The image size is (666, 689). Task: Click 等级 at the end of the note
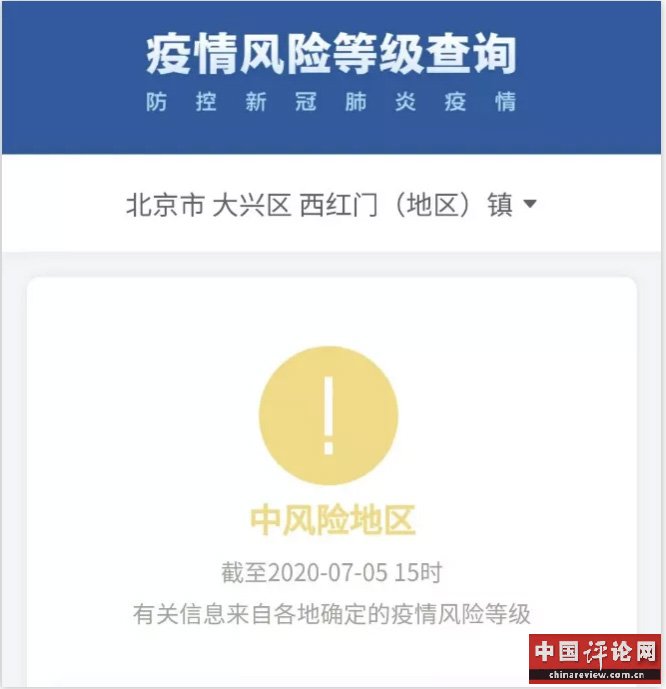507,614
